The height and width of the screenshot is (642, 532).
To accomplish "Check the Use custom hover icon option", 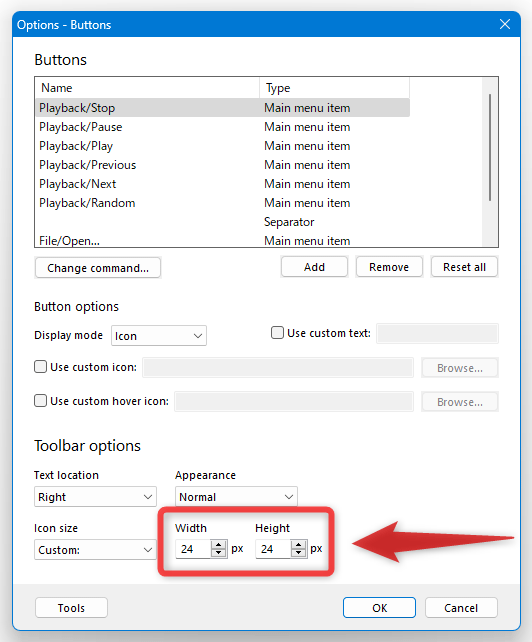I will tap(40, 400).
